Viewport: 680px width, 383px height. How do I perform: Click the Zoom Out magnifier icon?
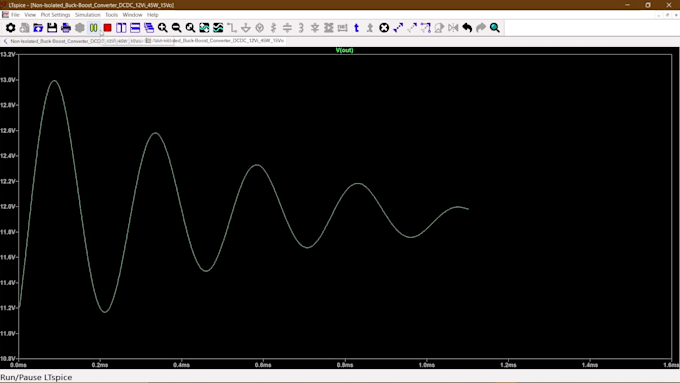tap(177, 28)
